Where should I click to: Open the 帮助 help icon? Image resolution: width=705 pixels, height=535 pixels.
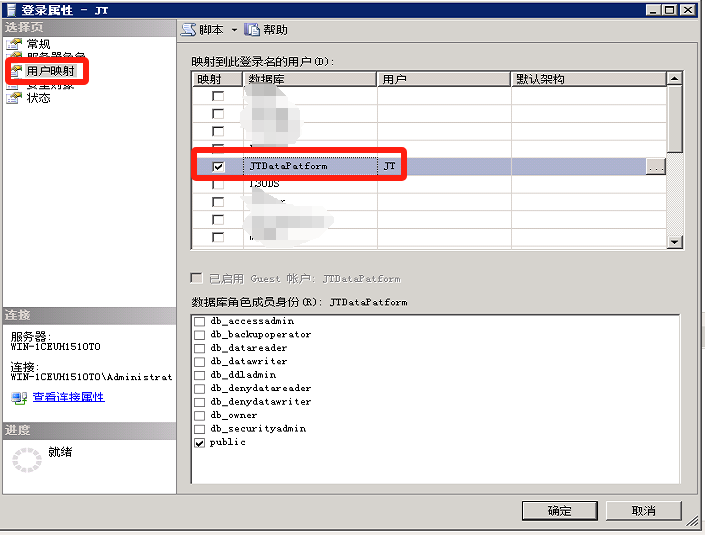(x=252, y=30)
